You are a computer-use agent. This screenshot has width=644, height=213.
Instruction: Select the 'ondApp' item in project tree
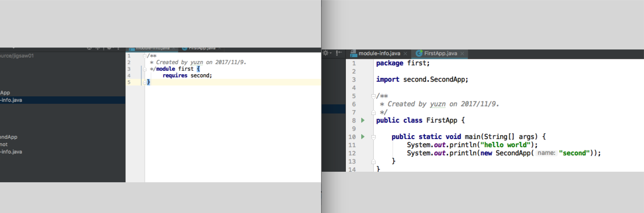9,137
